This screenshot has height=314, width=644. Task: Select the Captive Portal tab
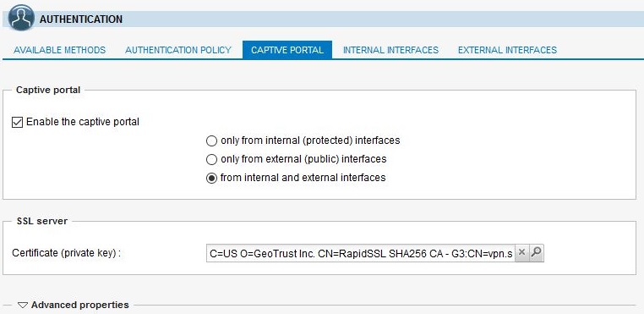[287, 50]
